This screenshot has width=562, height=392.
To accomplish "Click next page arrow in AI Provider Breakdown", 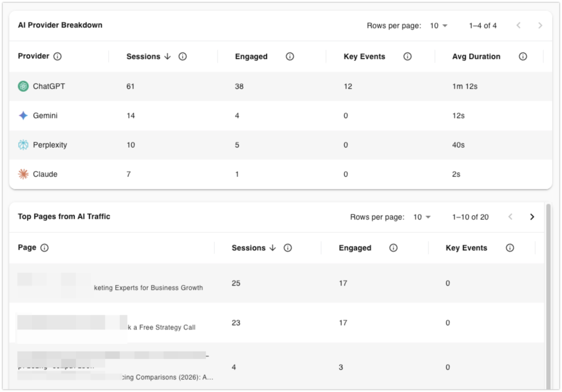I will [x=540, y=26].
